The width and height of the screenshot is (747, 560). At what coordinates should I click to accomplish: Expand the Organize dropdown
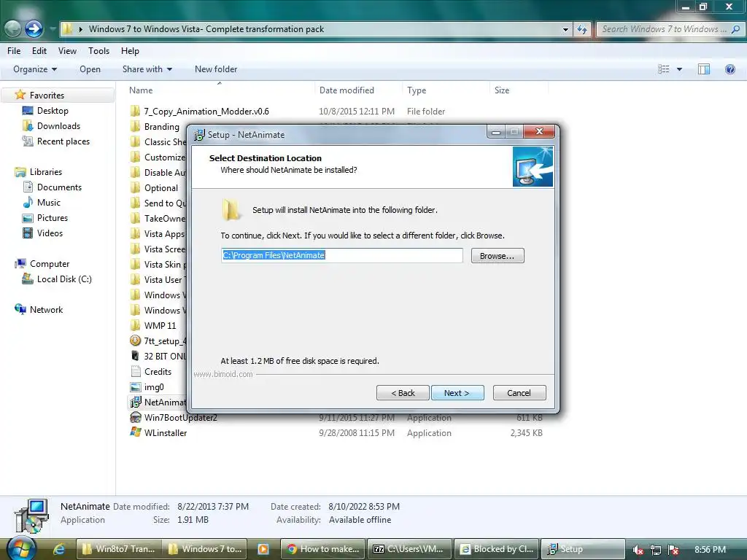click(x=35, y=69)
